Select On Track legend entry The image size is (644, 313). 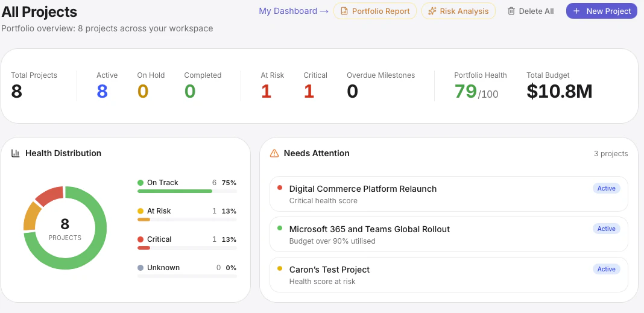click(187, 186)
